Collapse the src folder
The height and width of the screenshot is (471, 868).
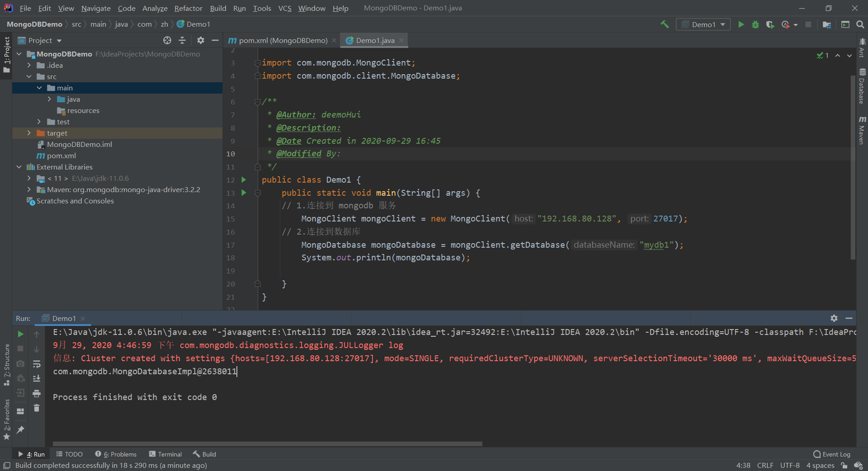(29, 76)
